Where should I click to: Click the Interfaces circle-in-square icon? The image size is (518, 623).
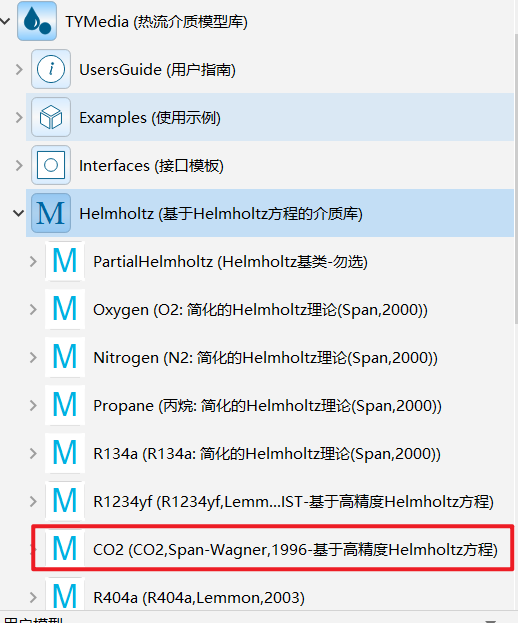tap(51, 165)
